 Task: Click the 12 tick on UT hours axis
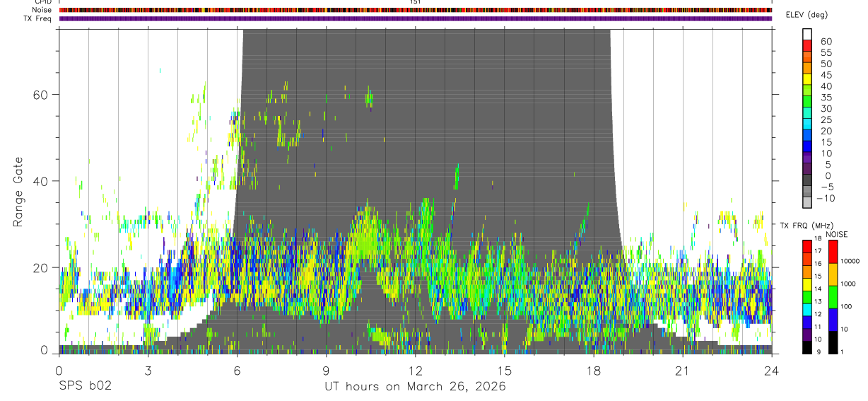pyautogui.click(x=415, y=371)
